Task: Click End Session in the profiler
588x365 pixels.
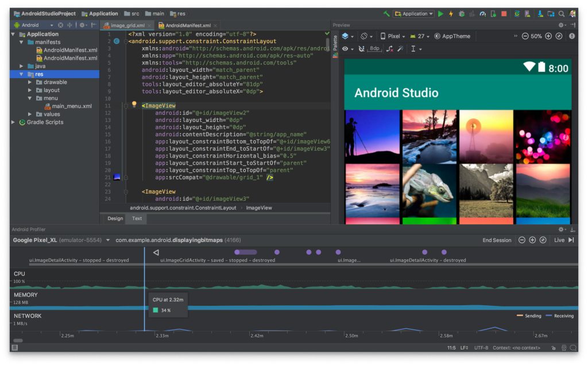Action: coord(497,240)
